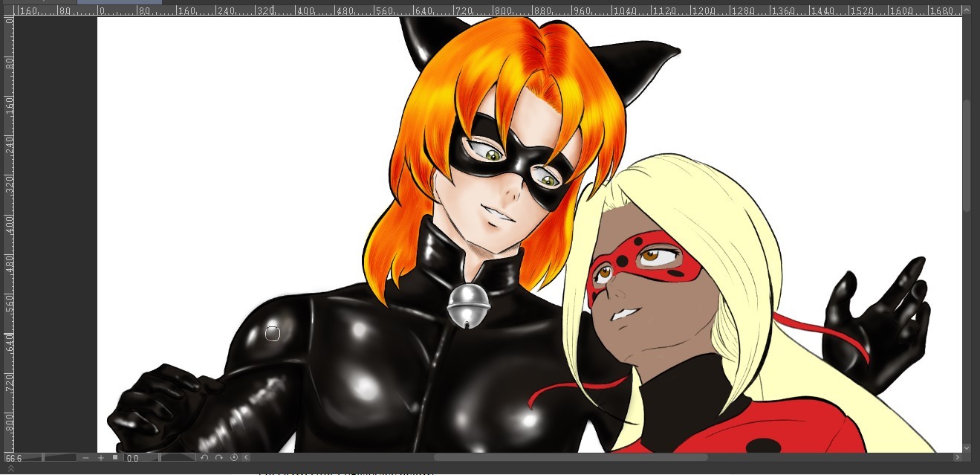The image size is (980, 475).
Task: Click the fit-to-screen square button
Action: tap(115, 457)
